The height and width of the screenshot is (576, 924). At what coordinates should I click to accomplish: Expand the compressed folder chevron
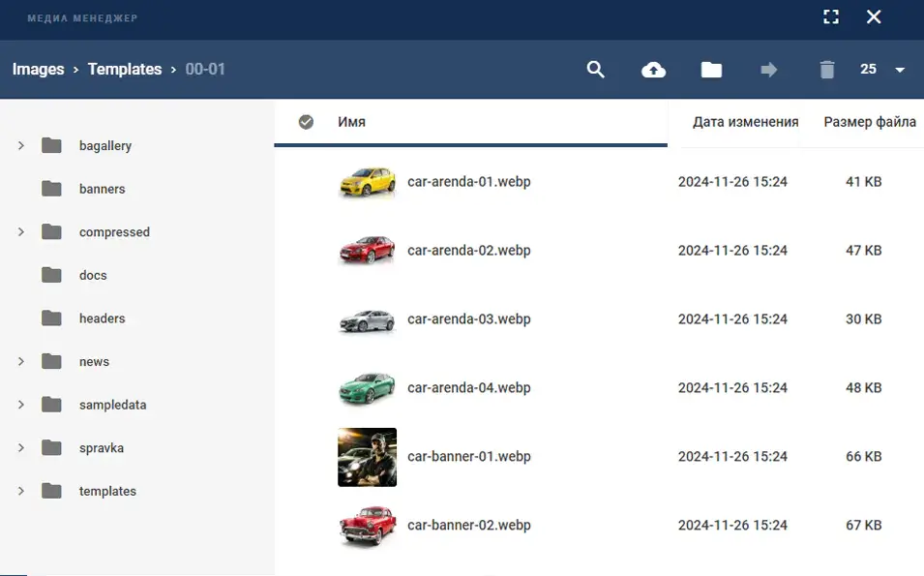[x=21, y=232]
